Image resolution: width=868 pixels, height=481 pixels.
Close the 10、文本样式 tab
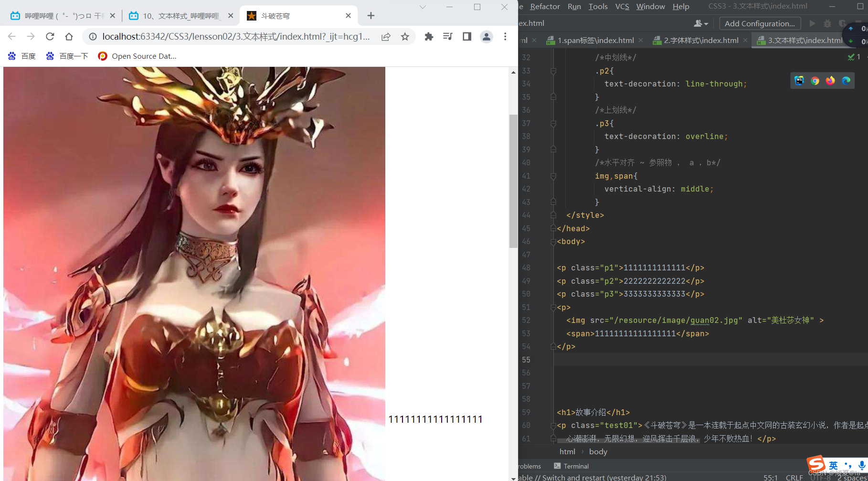[x=231, y=16]
